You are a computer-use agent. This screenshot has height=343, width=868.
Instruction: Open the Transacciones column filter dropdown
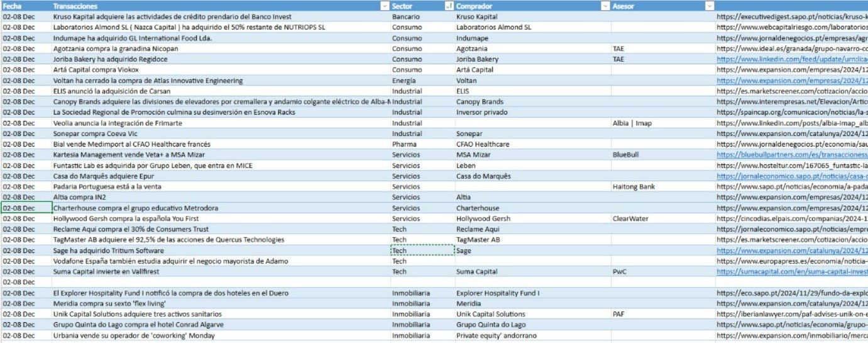(385, 6)
